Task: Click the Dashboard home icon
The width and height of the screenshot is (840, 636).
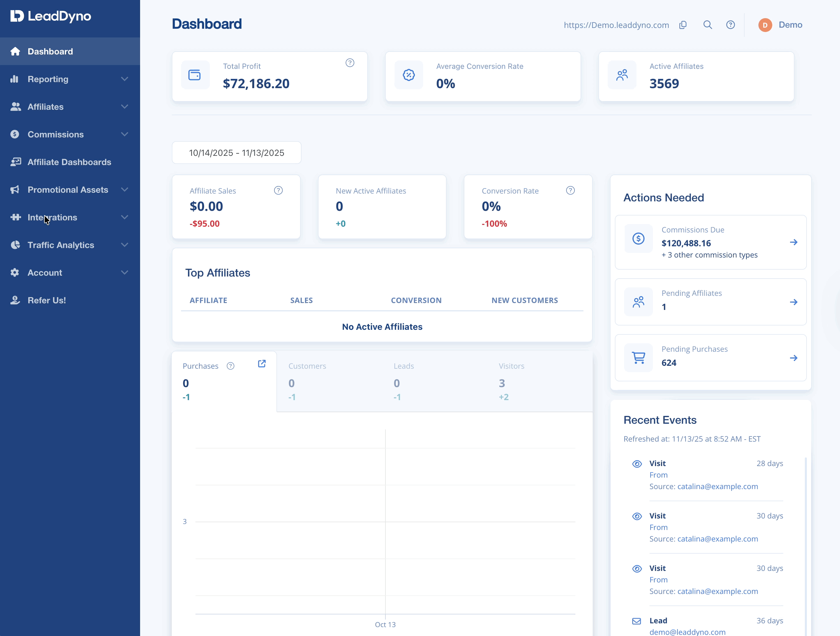Action: coord(15,51)
